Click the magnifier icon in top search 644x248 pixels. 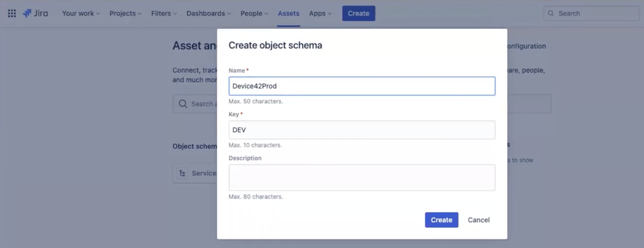(x=551, y=13)
